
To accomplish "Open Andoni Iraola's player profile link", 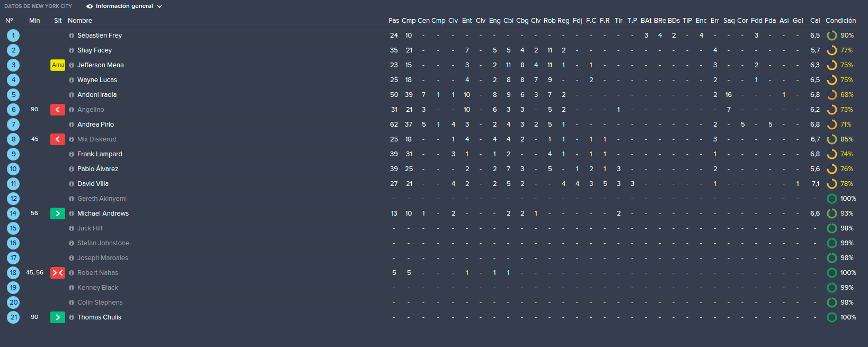I will (97, 95).
